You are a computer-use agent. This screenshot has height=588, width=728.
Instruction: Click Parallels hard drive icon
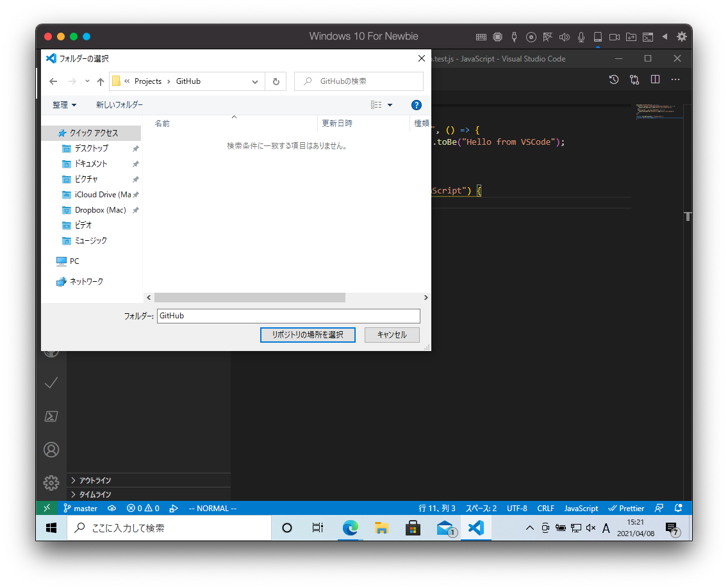pyautogui.click(x=598, y=37)
